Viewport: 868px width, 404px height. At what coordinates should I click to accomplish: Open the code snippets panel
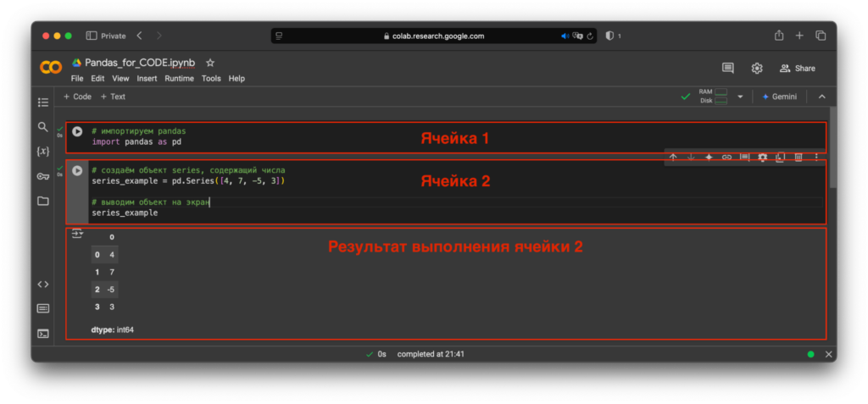(42, 284)
